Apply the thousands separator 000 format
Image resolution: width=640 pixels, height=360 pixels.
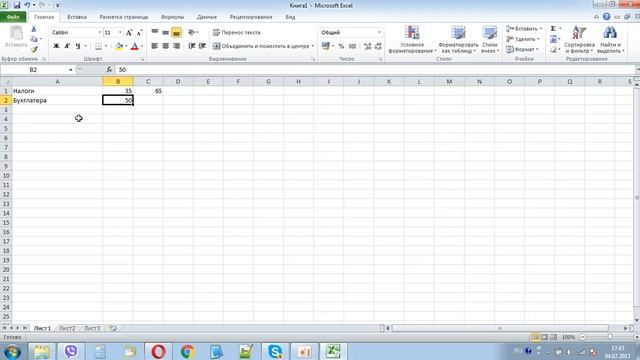pos(352,46)
